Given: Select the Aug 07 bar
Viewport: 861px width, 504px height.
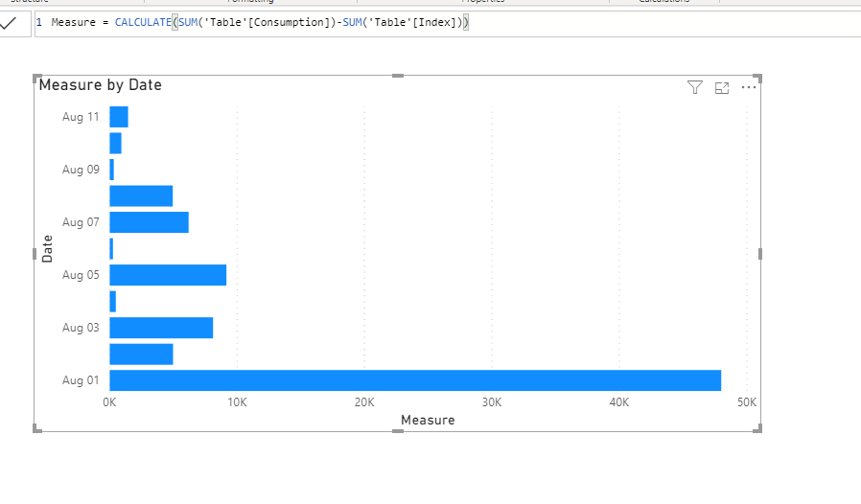Looking at the screenshot, I should pyautogui.click(x=150, y=222).
